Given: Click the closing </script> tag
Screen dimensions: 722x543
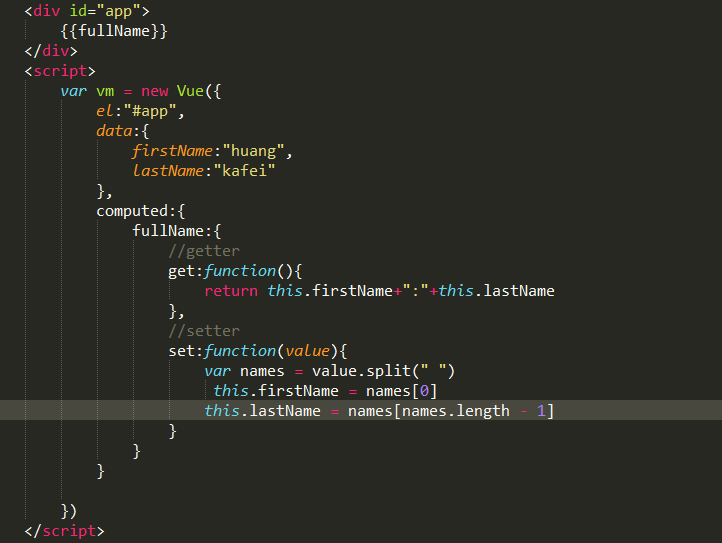Looking at the screenshot, I should coord(64,531).
